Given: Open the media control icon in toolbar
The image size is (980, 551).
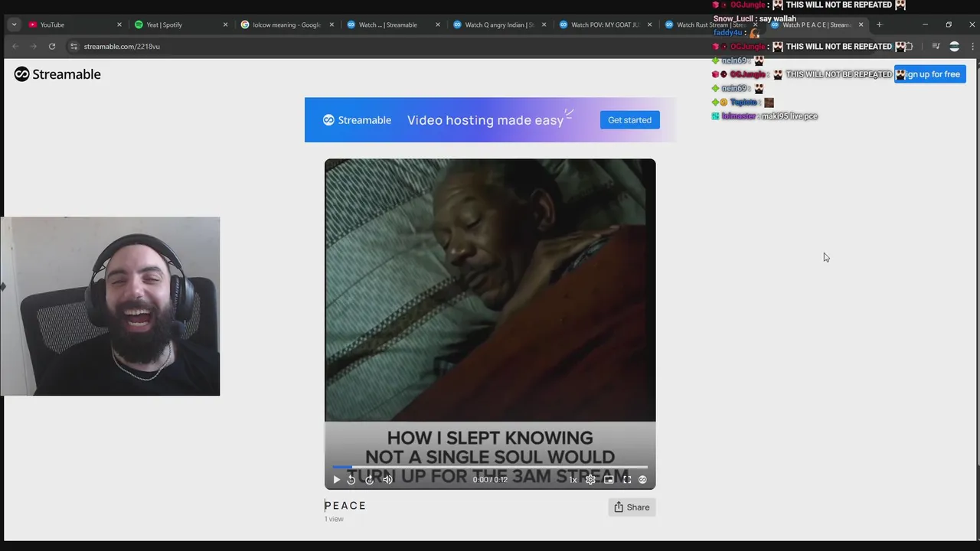Looking at the screenshot, I should pyautogui.click(x=936, y=47).
